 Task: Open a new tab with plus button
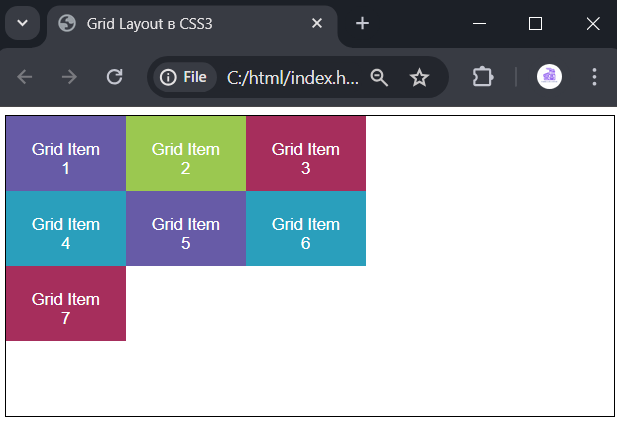362,24
